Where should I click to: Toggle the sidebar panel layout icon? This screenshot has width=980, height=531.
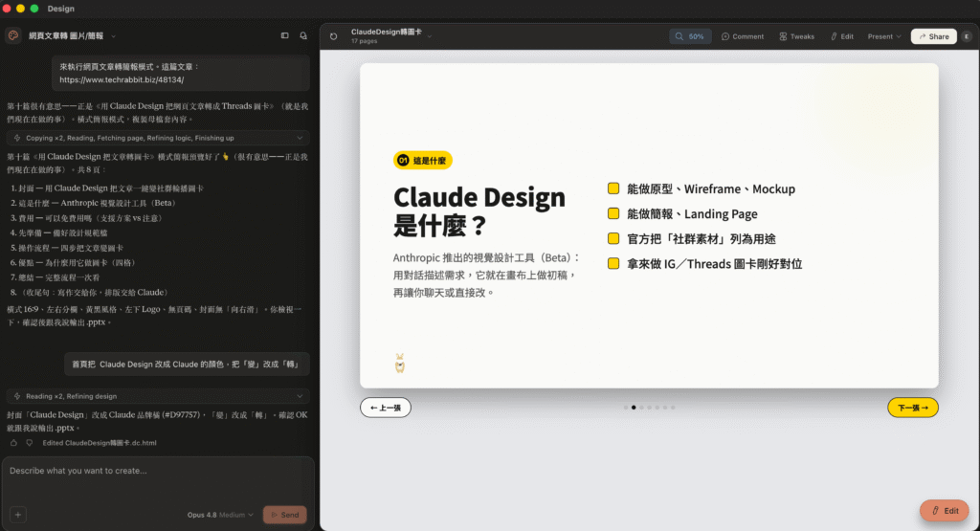coord(285,35)
